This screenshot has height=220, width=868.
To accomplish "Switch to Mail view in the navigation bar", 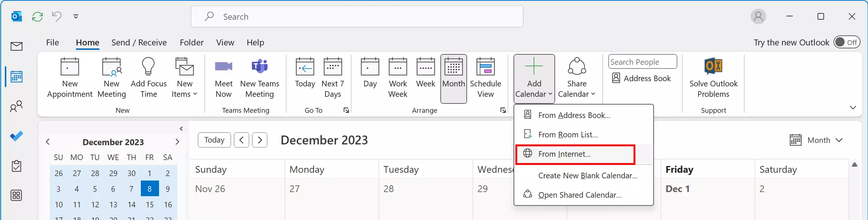I will click(x=16, y=46).
